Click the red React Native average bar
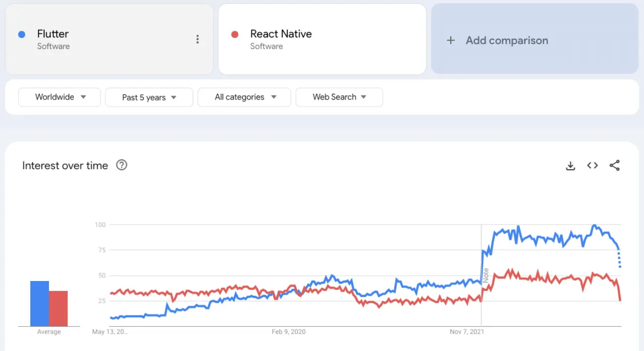The image size is (644, 351). point(58,308)
